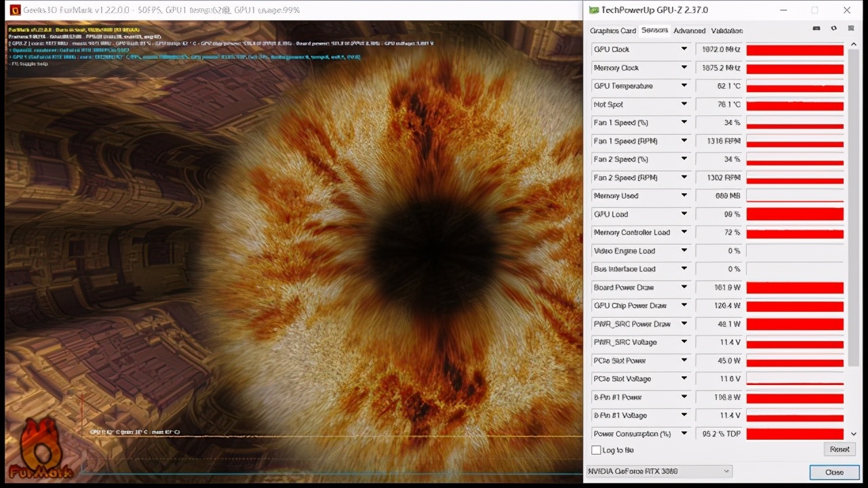The width and height of the screenshot is (868, 488).
Task: Click the GPU-Z screenshot camera icon
Action: coord(816,28)
